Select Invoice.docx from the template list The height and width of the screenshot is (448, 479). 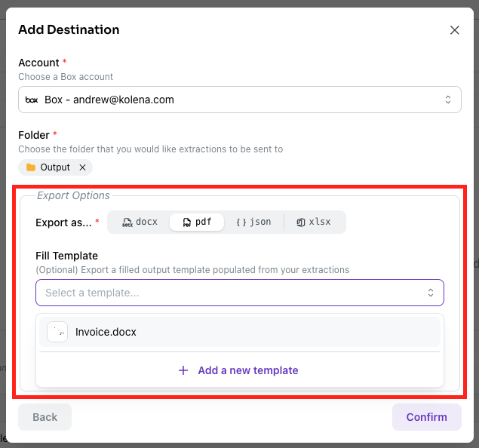coord(240,332)
